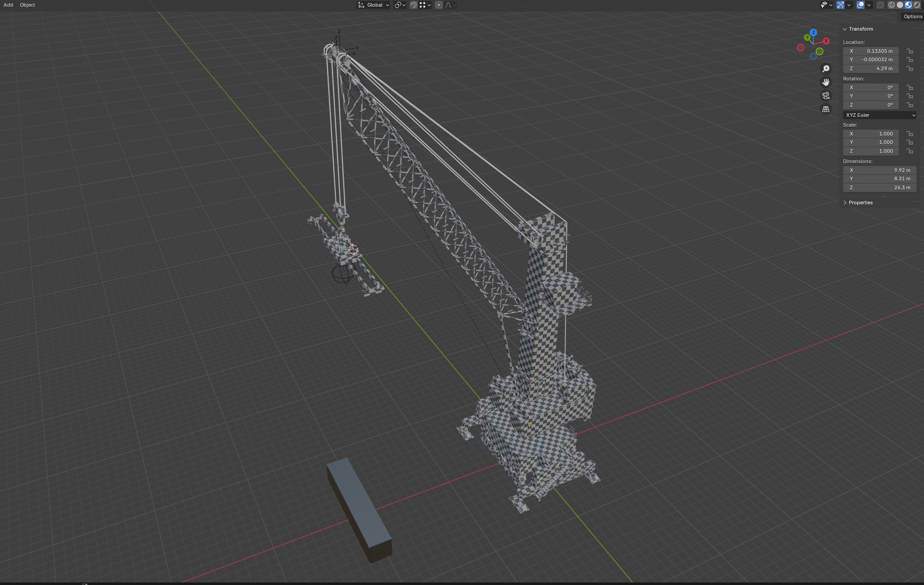The image size is (924, 585).
Task: Click the proportional falloff curve icon
Action: click(x=448, y=5)
